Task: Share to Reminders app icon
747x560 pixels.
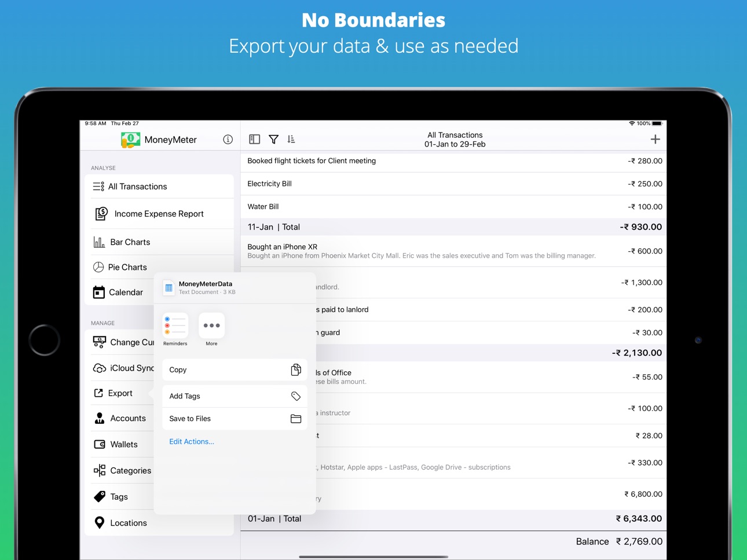Action: 175,325
